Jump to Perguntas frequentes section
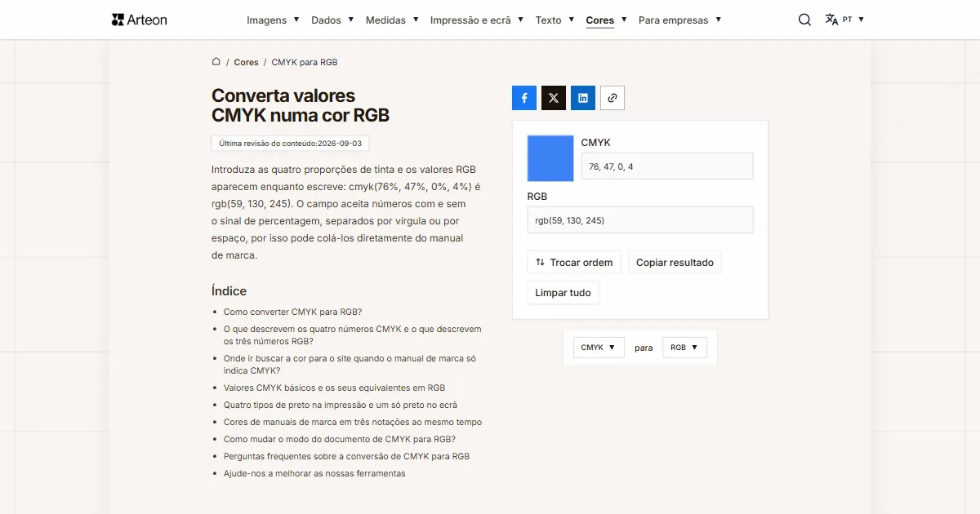The width and height of the screenshot is (980, 514). [346, 456]
